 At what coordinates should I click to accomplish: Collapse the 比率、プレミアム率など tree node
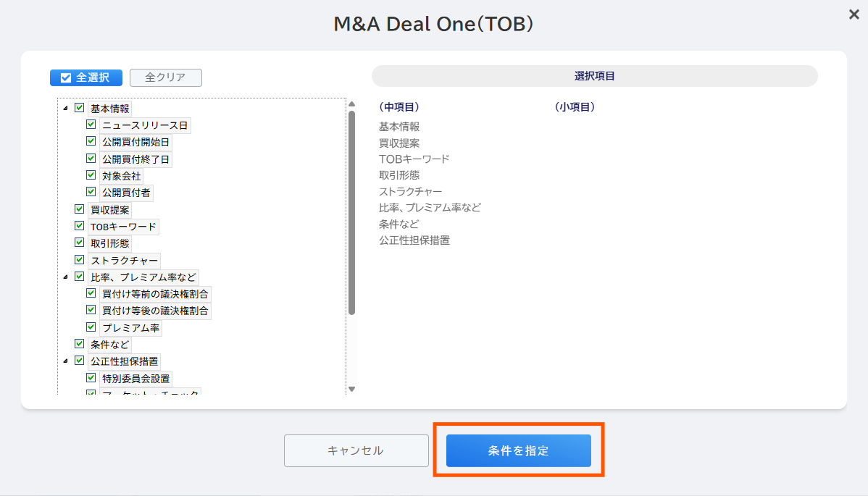tap(66, 277)
